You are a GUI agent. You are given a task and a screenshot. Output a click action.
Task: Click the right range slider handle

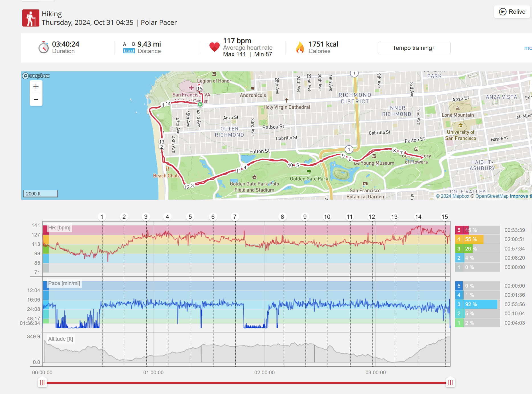(450, 383)
